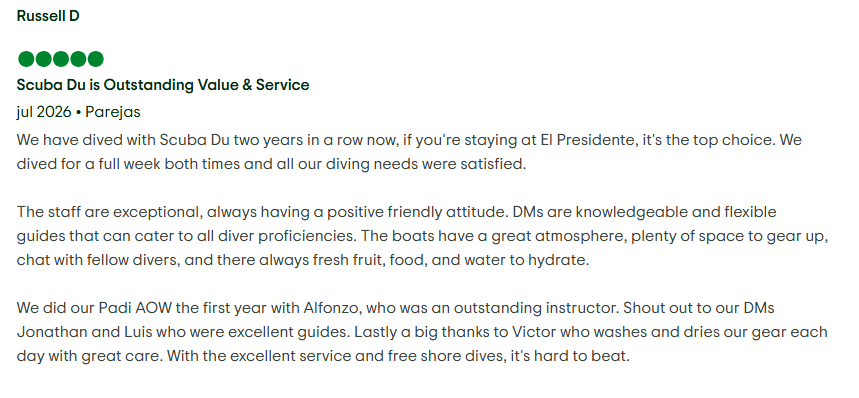Click the review date jul 2026
This screenshot has height=398, width=859.
click(44, 112)
